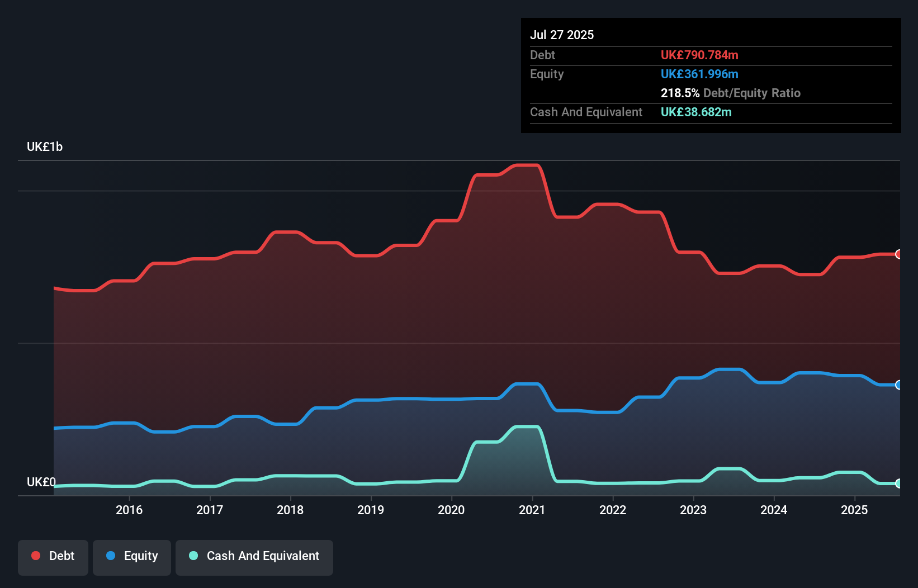Click the UK£38.682m cash value
Image resolution: width=918 pixels, height=588 pixels.
point(696,112)
